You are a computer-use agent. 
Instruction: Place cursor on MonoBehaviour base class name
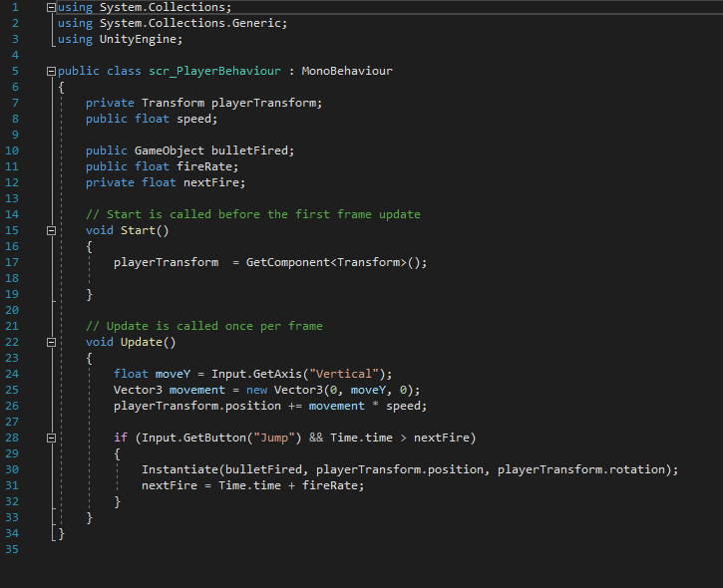coord(347,71)
